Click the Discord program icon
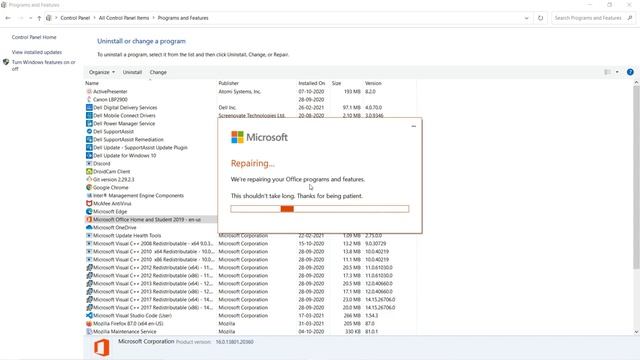The height and width of the screenshot is (360, 640). coord(89,163)
